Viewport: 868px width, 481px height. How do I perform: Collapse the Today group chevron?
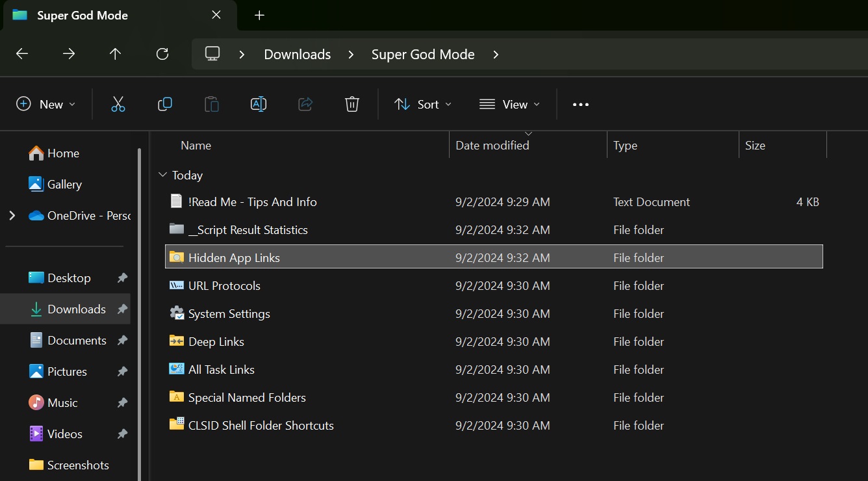(x=162, y=175)
